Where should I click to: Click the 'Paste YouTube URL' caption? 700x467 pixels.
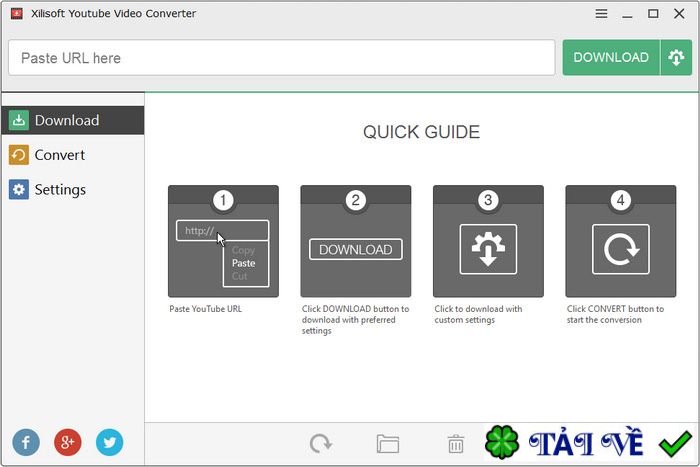205,309
